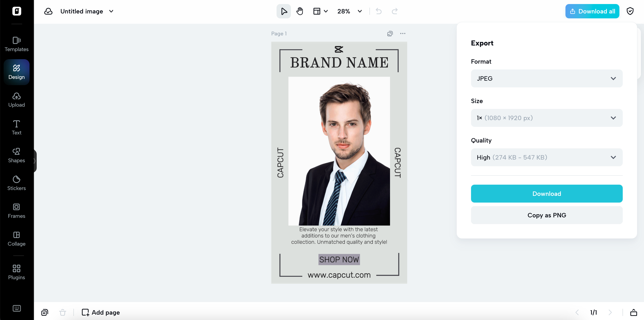Select the www.capcut.com text

(x=339, y=275)
